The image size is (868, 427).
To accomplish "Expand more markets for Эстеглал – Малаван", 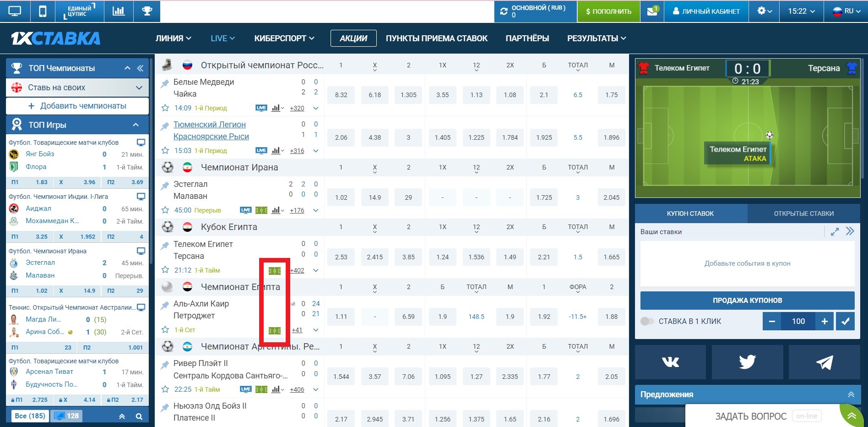I will coord(315,210).
